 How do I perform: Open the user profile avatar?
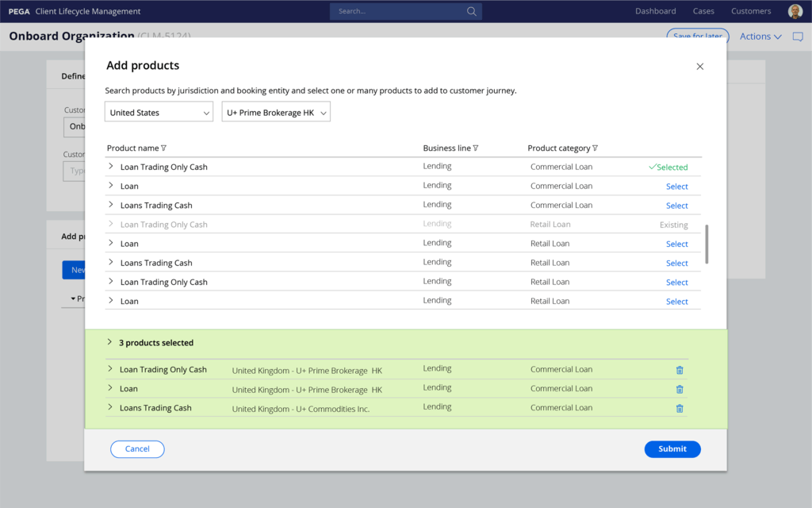[795, 11]
